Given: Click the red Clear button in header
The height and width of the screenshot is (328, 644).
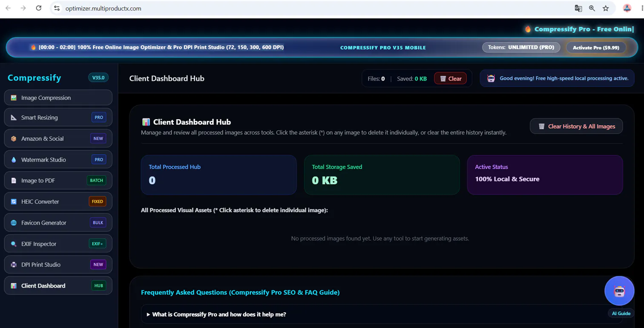Looking at the screenshot, I should tap(451, 78).
